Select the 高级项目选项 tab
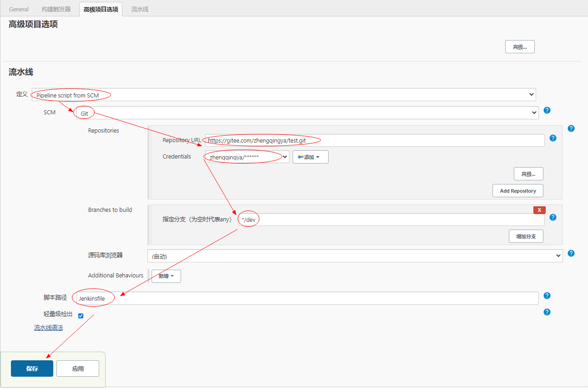The image size is (588, 389). tap(101, 9)
